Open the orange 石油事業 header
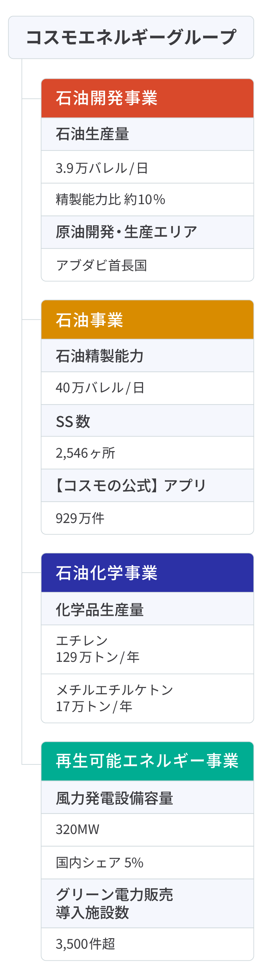This screenshot has width=262, height=980. coord(148,319)
